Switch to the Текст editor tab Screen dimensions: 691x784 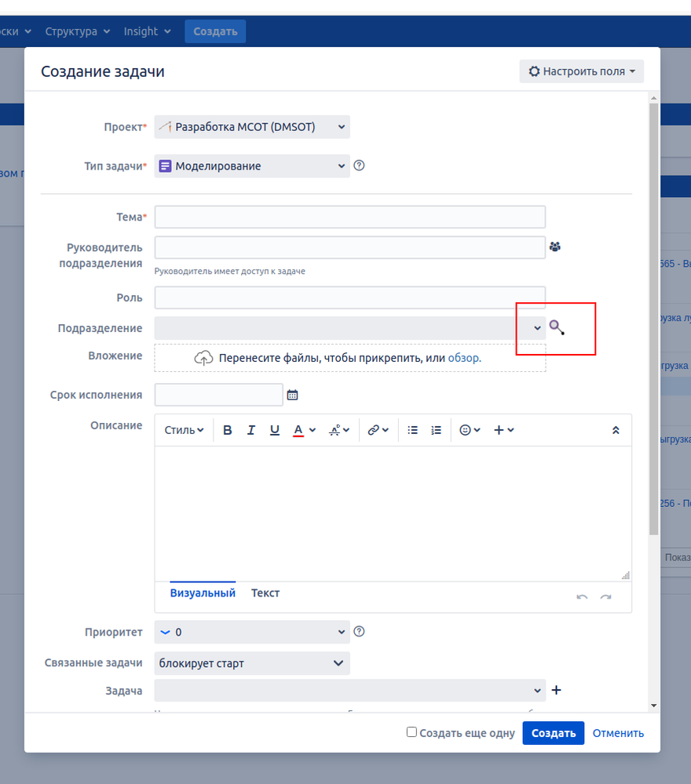pos(265,593)
